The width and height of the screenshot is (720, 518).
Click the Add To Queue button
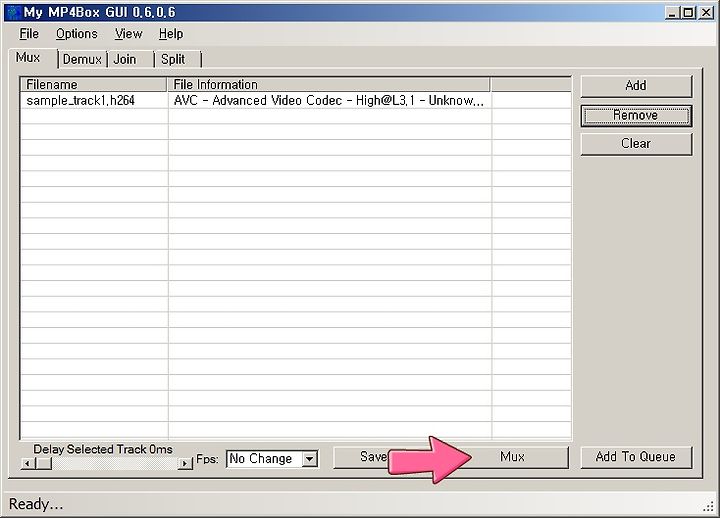[x=636, y=457]
